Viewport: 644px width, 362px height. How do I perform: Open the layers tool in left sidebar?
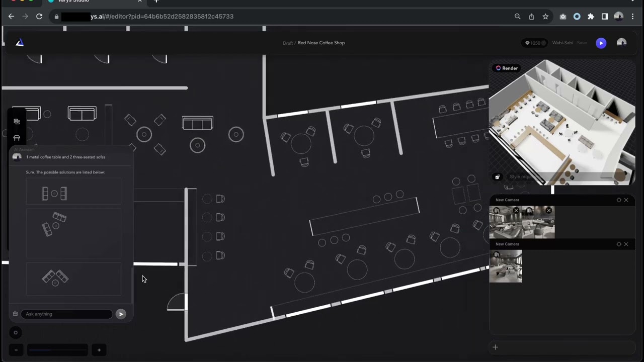17,121
